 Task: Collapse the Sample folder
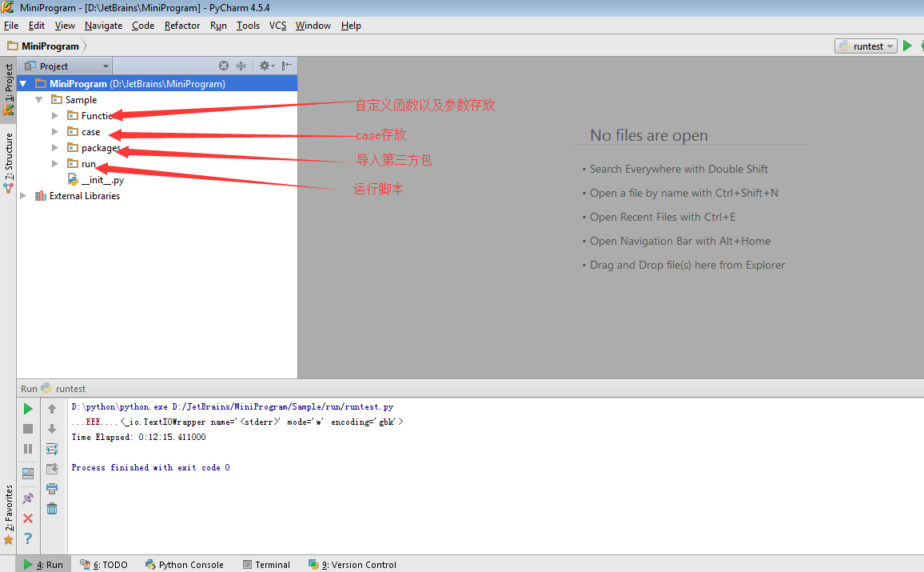(x=38, y=100)
